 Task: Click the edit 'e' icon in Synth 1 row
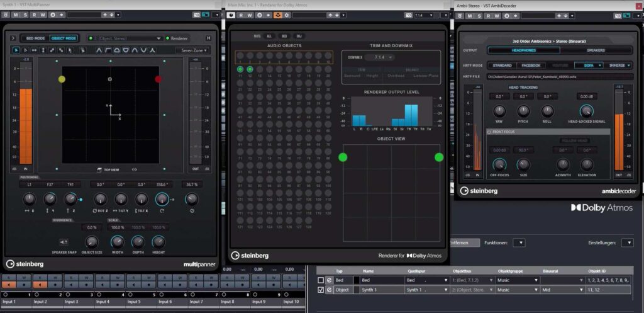[329, 290]
